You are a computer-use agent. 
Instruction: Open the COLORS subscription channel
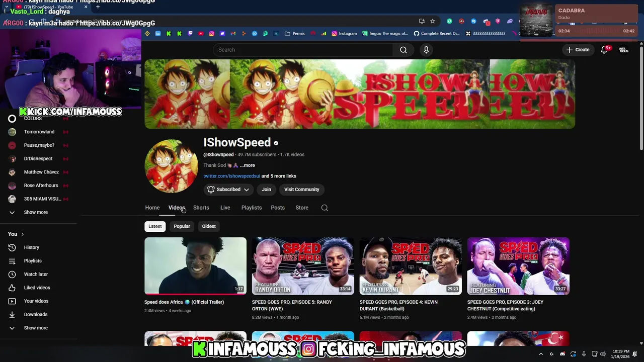point(33,119)
